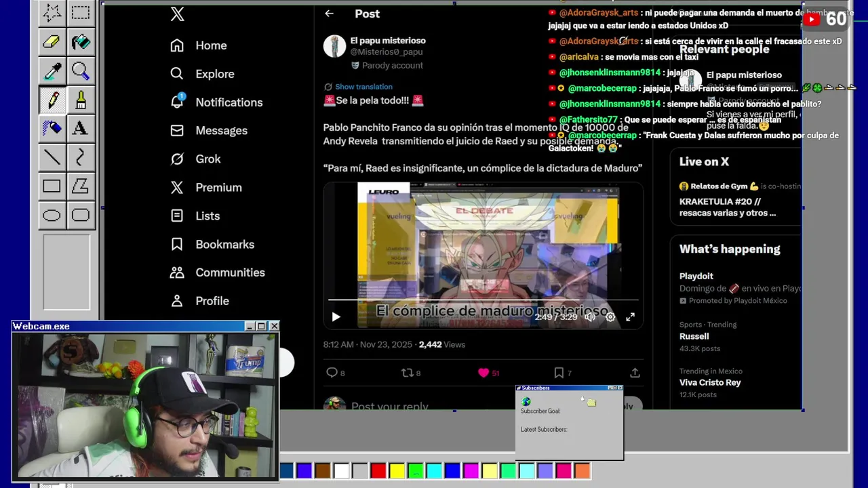Choose the Brush tool in Paint
This screenshot has height=488, width=868.
(81, 100)
